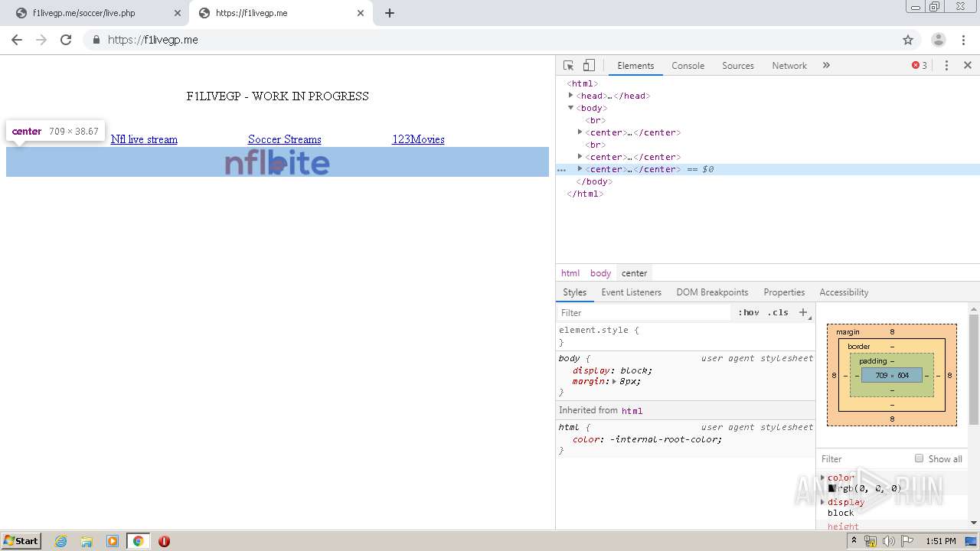Open the Windows Start menu

pos(21,541)
